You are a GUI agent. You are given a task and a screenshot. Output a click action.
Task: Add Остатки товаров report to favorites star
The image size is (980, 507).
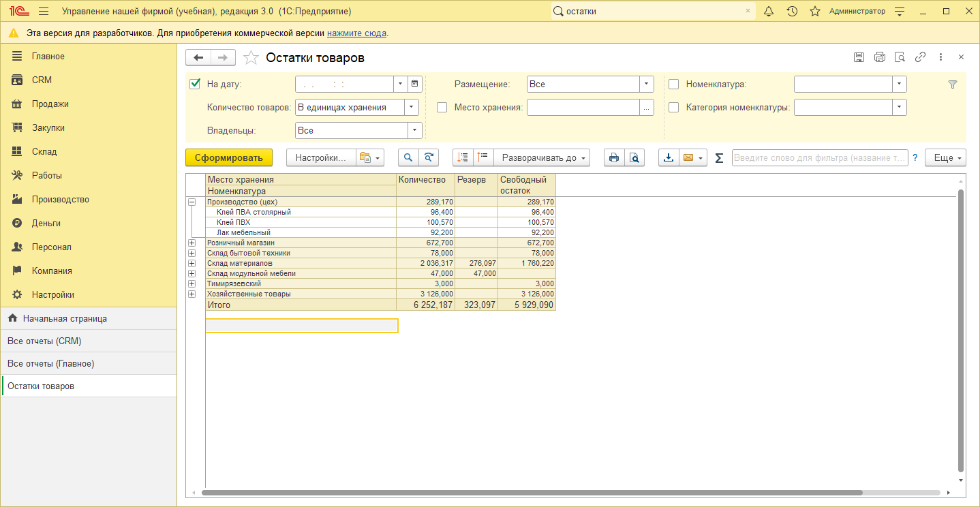(251, 58)
